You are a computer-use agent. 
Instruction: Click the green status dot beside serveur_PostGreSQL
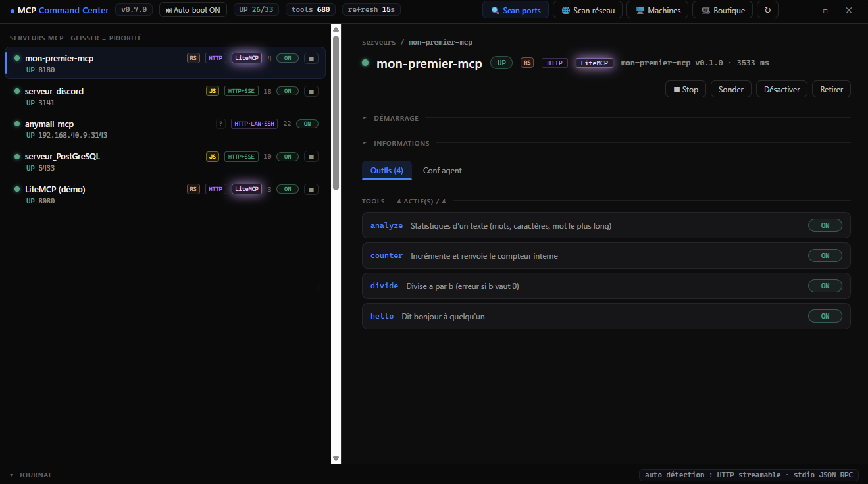coord(17,157)
